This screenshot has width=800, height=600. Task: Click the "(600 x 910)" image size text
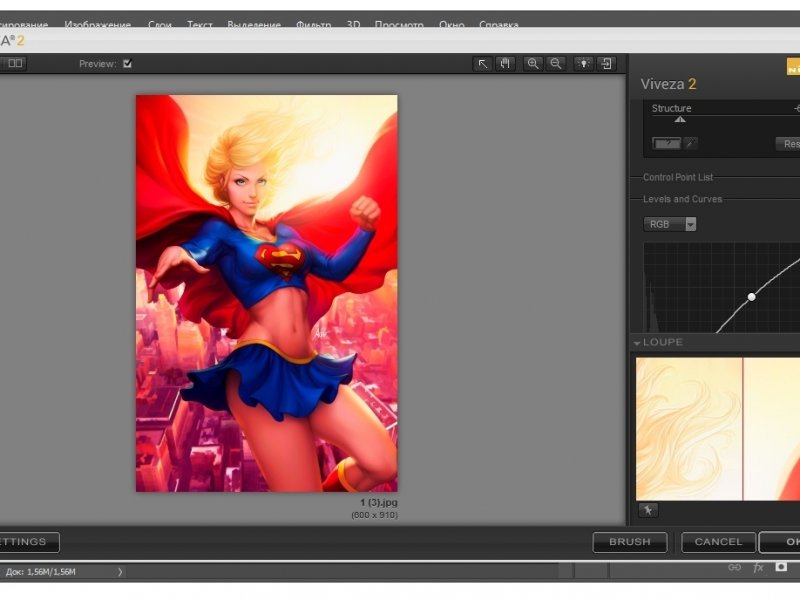coord(374,515)
